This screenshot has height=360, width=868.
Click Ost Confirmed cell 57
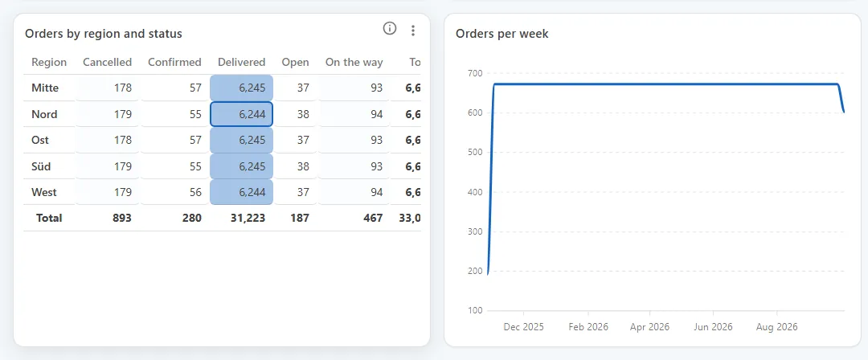pos(174,140)
